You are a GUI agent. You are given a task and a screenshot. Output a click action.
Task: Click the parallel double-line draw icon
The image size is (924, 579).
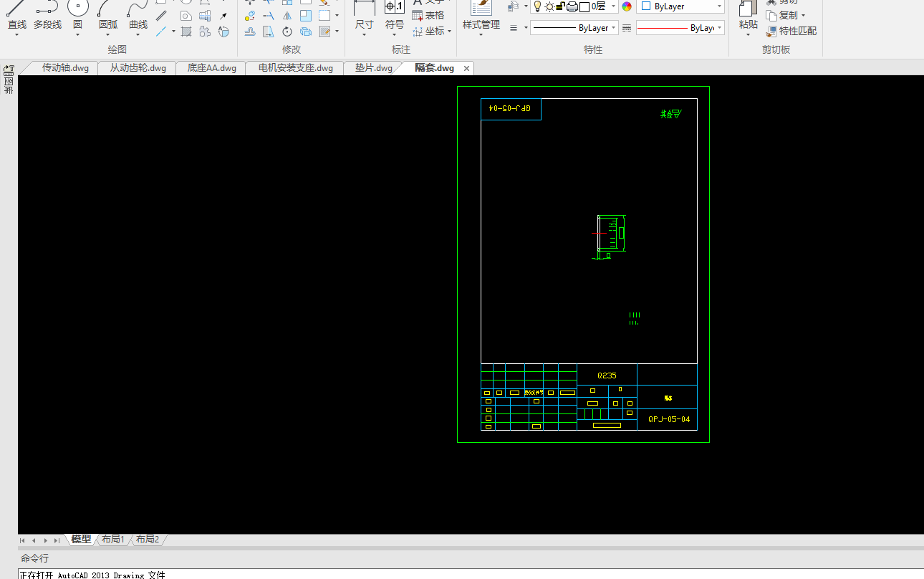click(161, 16)
